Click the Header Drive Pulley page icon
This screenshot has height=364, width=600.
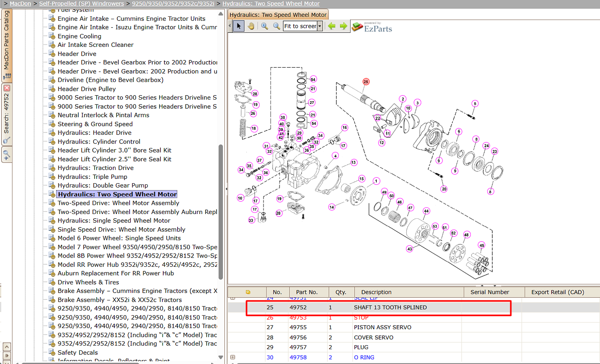click(x=52, y=88)
